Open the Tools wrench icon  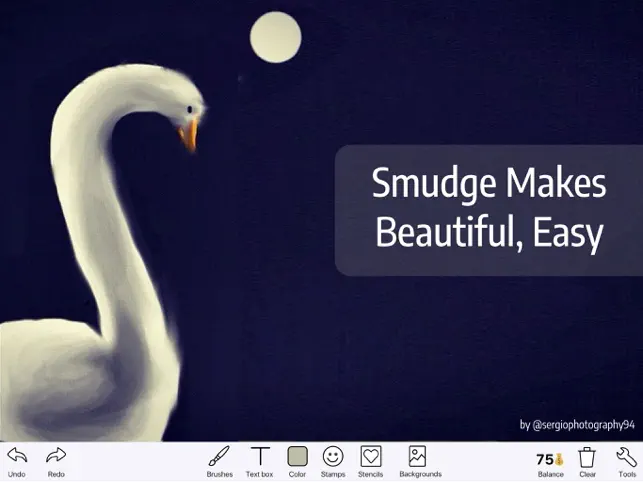tap(626, 457)
